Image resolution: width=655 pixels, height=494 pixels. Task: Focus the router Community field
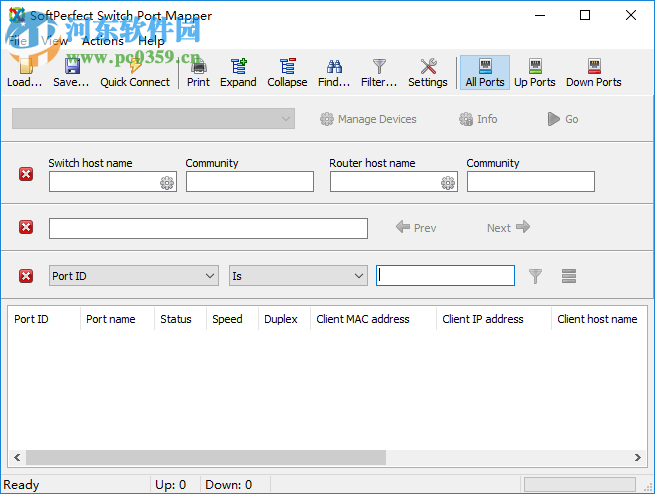coord(531,182)
